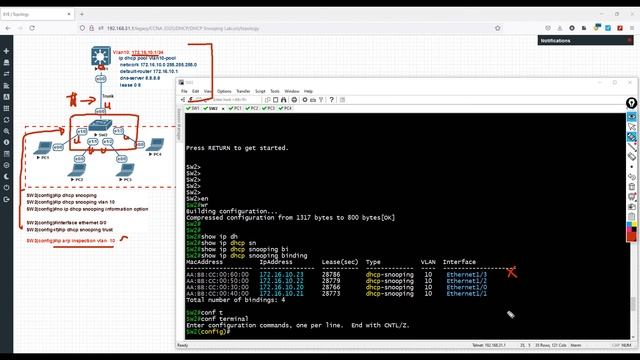Pick the red color swatch in annotation bar
Viewport: 640px width, 360px height.
coord(631,236)
